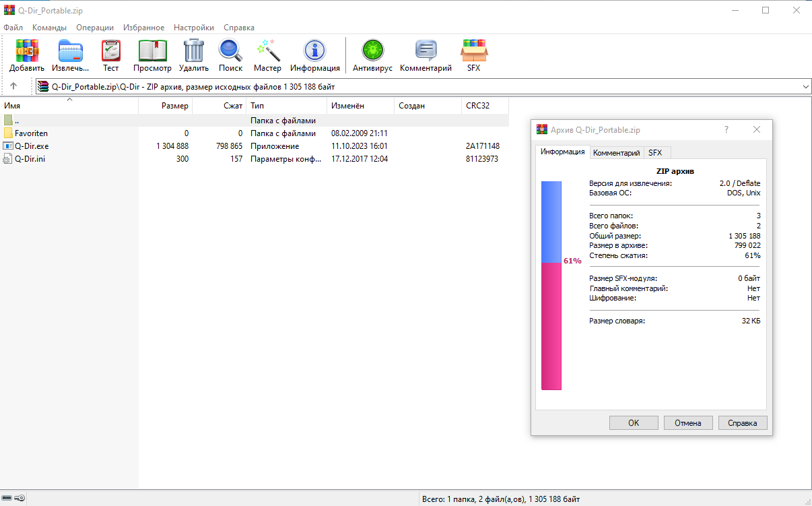Sort by Размер column header

click(x=166, y=106)
